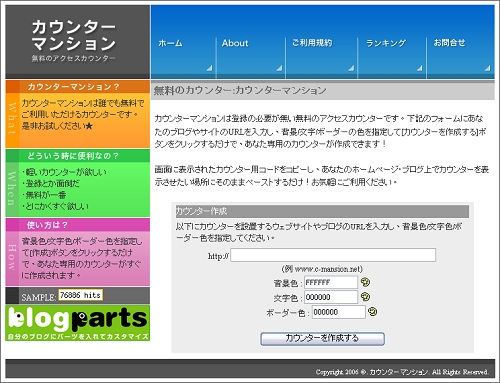Click the blogparts banner image
This screenshot has width=500, height=383.
[78, 323]
